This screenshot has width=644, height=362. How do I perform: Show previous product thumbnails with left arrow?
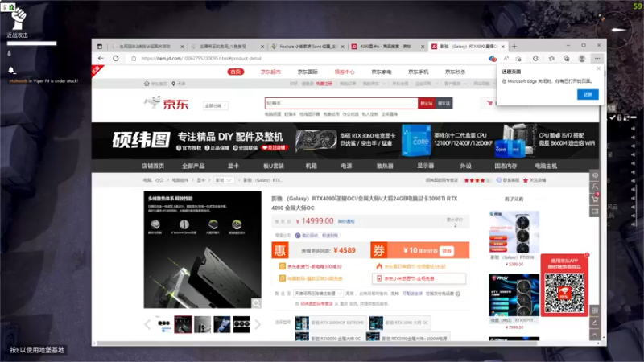[147, 324]
